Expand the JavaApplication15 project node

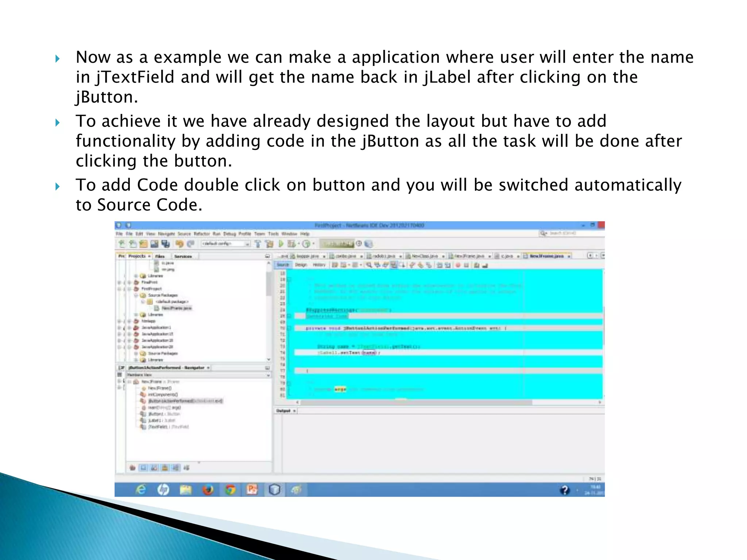(129, 334)
